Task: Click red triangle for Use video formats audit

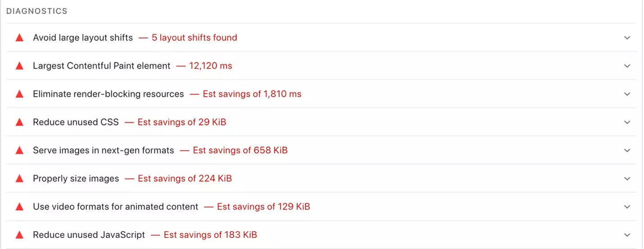Action: click(x=19, y=207)
